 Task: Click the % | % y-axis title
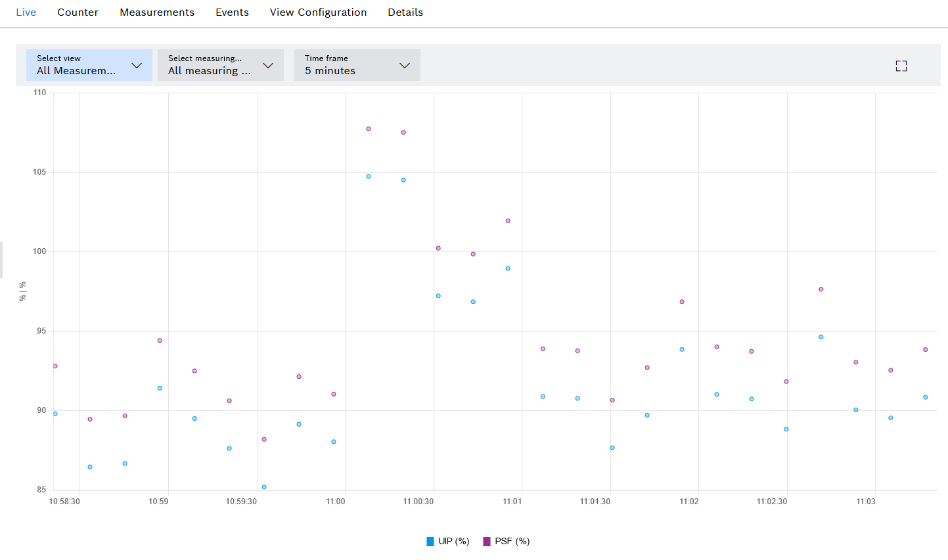pos(22,291)
